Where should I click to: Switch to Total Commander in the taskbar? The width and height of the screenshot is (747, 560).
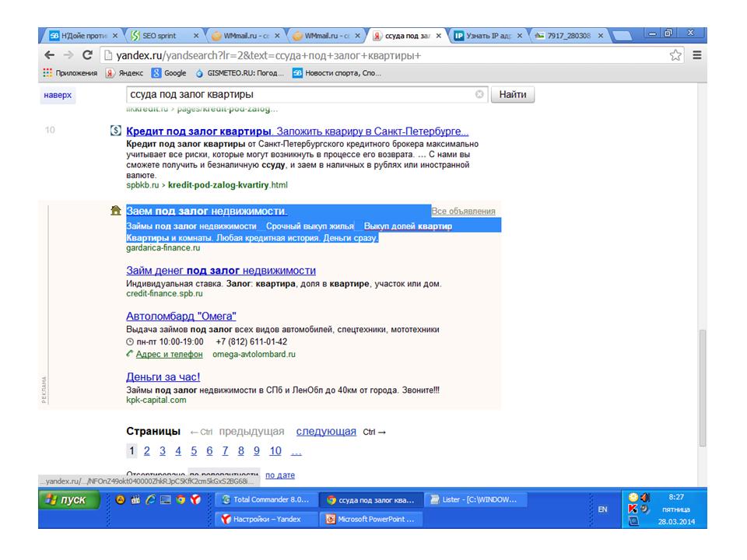[x=265, y=499]
